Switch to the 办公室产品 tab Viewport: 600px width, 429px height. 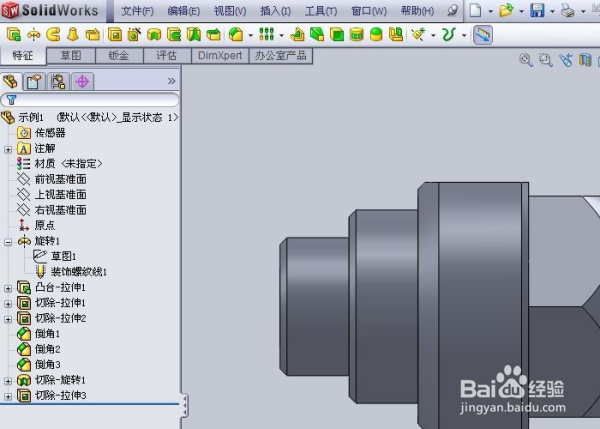click(281, 56)
